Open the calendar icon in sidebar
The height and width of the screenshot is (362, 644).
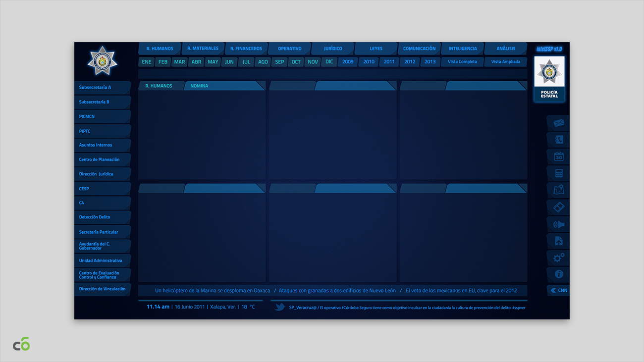[558, 156]
